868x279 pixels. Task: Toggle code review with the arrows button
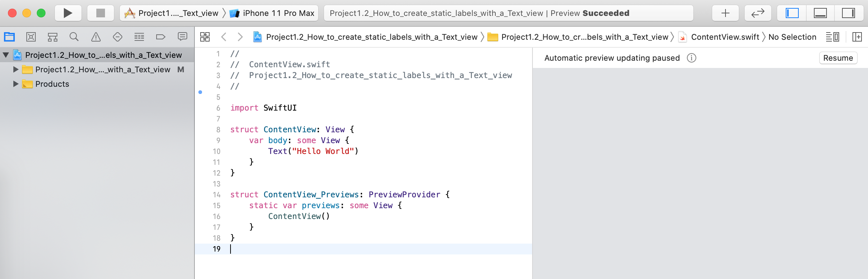[x=758, y=13]
